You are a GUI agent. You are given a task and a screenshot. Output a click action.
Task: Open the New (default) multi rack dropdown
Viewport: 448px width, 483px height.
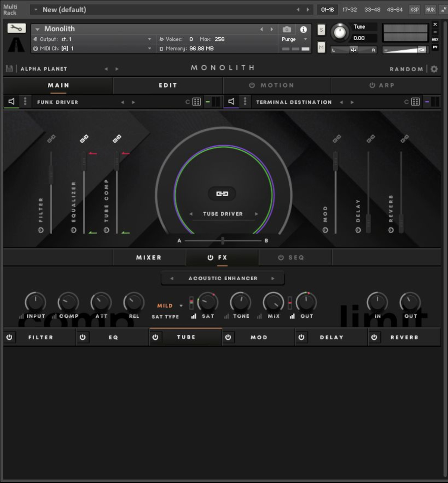click(x=36, y=10)
